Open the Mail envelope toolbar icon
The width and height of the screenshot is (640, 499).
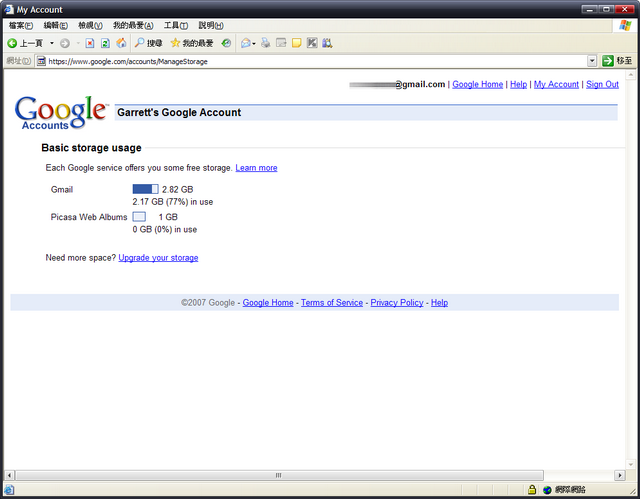246,43
